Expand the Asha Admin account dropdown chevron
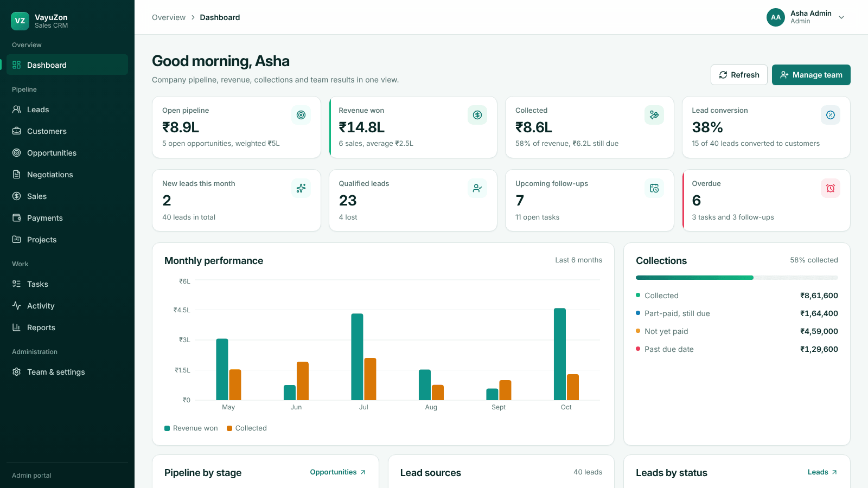Viewport: 868px width, 488px height. pyautogui.click(x=841, y=17)
